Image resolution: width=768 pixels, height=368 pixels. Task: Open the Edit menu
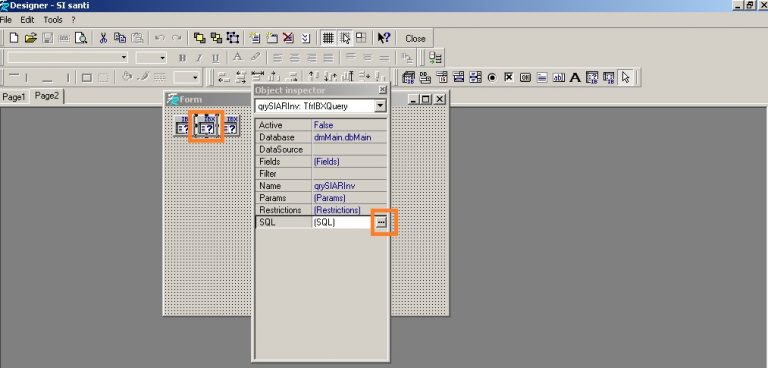click(27, 20)
